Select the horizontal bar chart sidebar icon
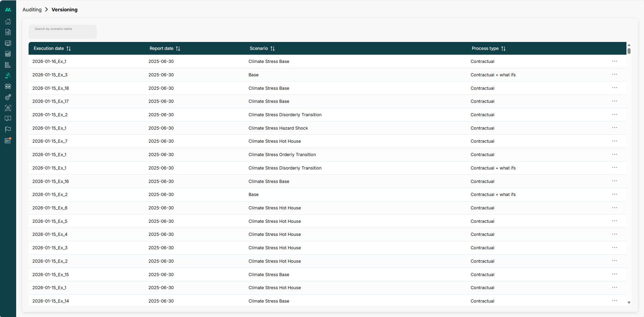 pos(8,65)
